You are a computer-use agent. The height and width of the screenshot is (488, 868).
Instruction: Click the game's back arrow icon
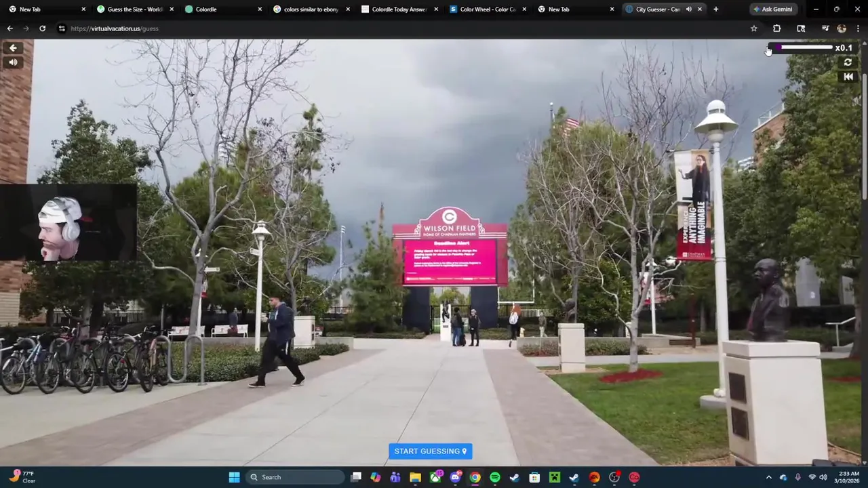point(13,47)
